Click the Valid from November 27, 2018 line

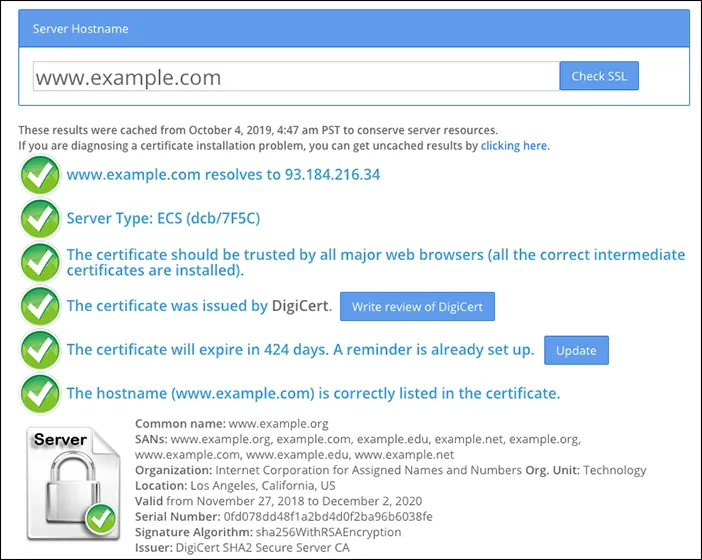(x=278, y=501)
